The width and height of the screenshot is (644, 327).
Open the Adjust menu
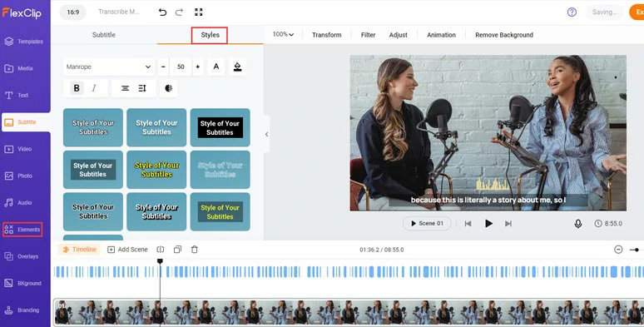[x=398, y=35]
